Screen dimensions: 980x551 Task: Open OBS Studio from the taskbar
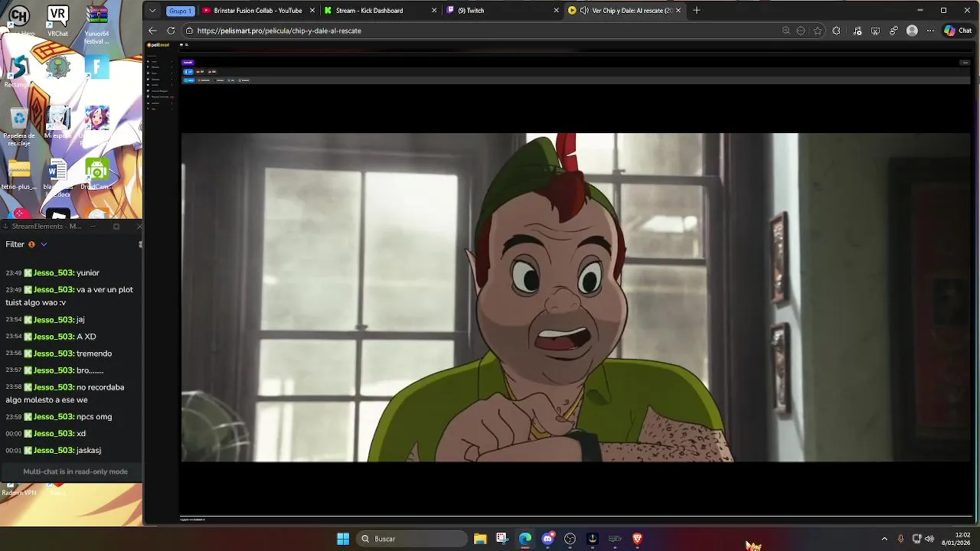pos(570,539)
